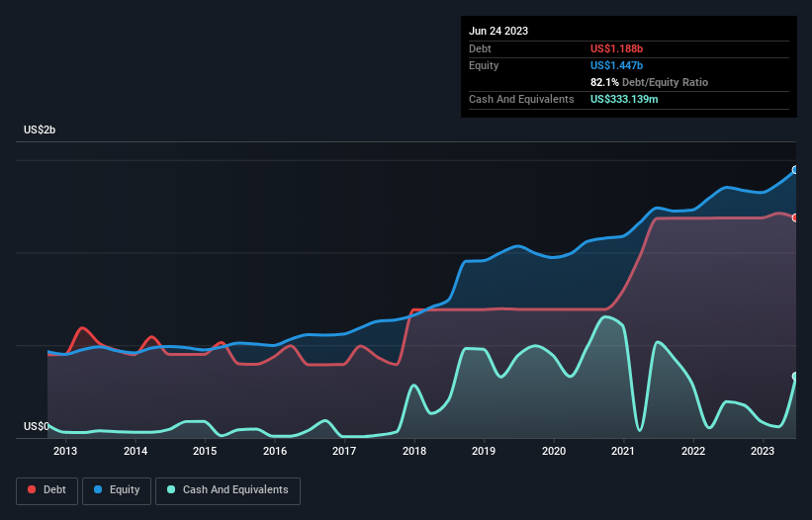Click the 82.1% Debt/Equity Ratio text
Screen dimensions: 812x520
point(649,82)
